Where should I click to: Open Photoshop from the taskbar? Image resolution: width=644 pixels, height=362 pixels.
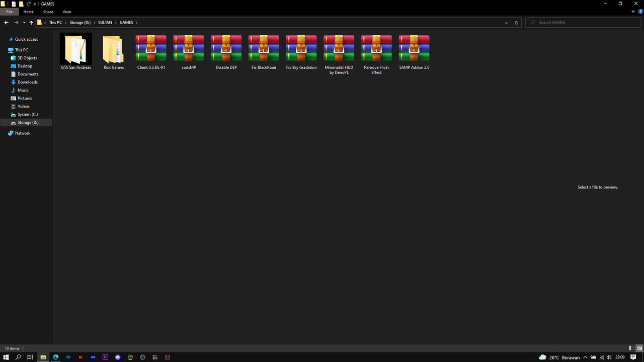(x=68, y=357)
